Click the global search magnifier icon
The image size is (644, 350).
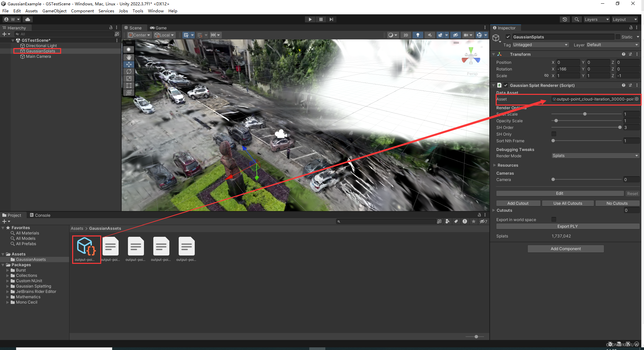pos(577,19)
